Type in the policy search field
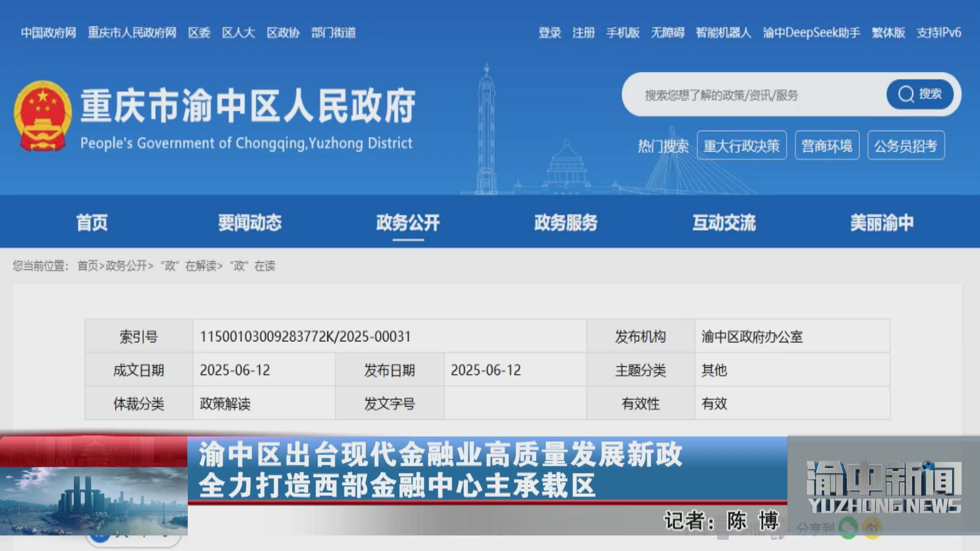980x551 pixels. pyautogui.click(x=755, y=95)
